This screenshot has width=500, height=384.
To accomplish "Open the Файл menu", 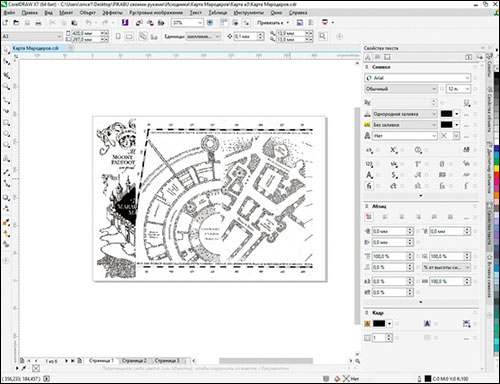I will (x=9, y=13).
